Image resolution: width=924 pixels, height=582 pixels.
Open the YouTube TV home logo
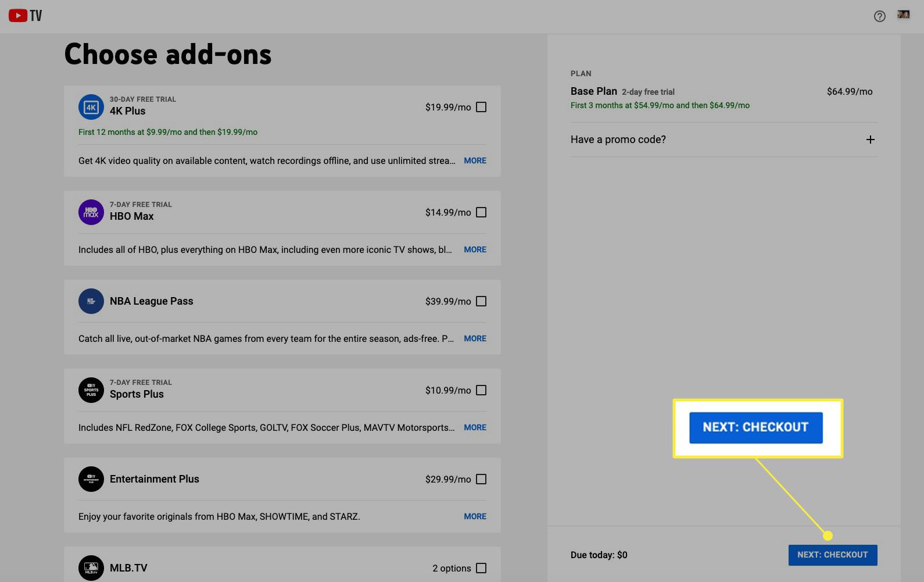click(x=25, y=16)
